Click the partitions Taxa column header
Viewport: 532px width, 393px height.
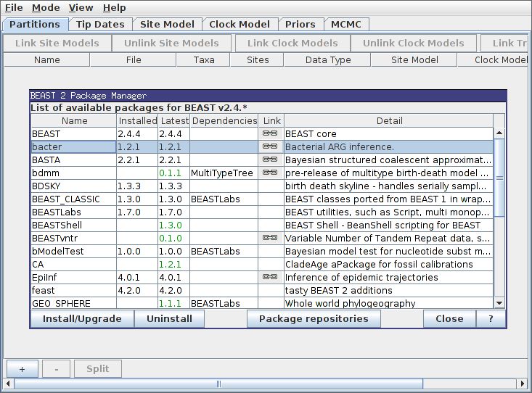pos(203,60)
